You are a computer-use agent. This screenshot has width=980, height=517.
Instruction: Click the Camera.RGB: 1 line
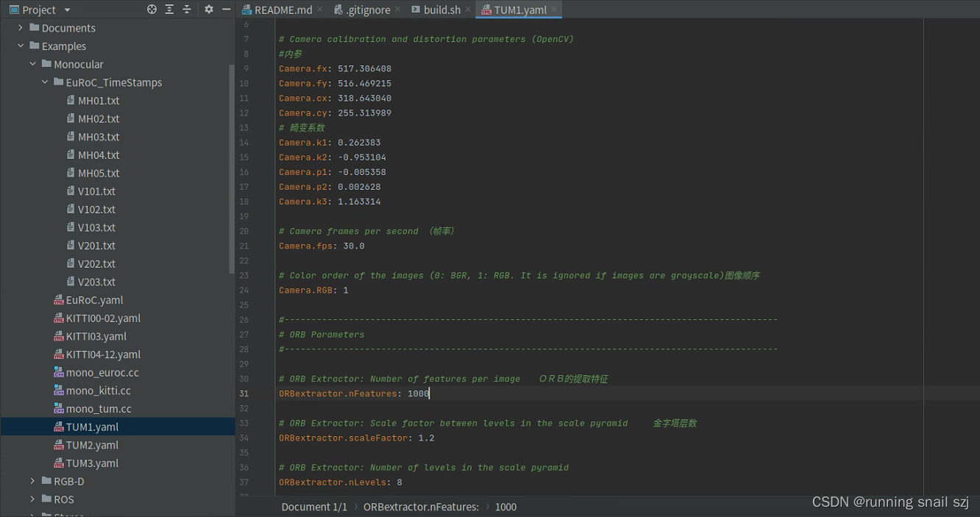click(x=313, y=290)
